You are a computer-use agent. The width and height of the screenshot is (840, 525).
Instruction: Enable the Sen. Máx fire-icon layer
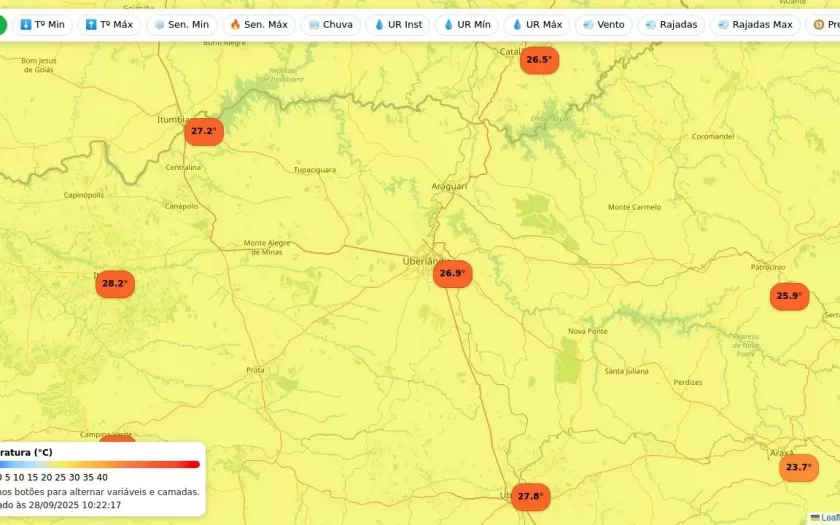tap(258, 24)
